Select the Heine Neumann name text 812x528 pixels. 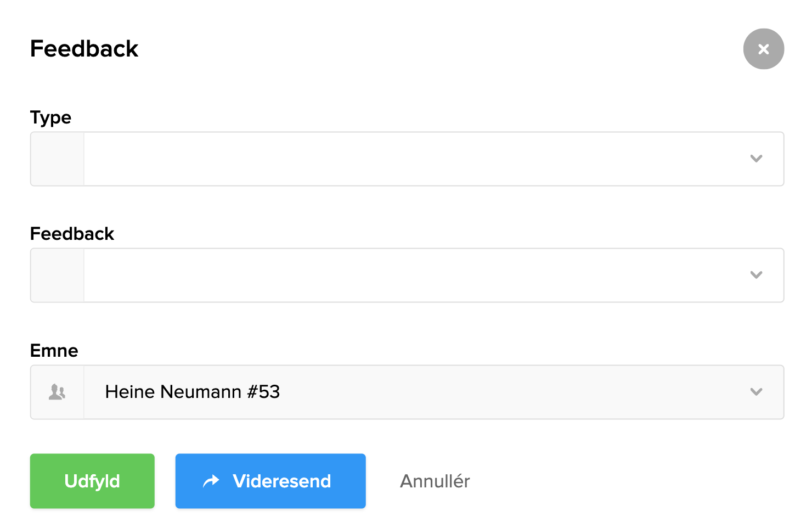173,392
